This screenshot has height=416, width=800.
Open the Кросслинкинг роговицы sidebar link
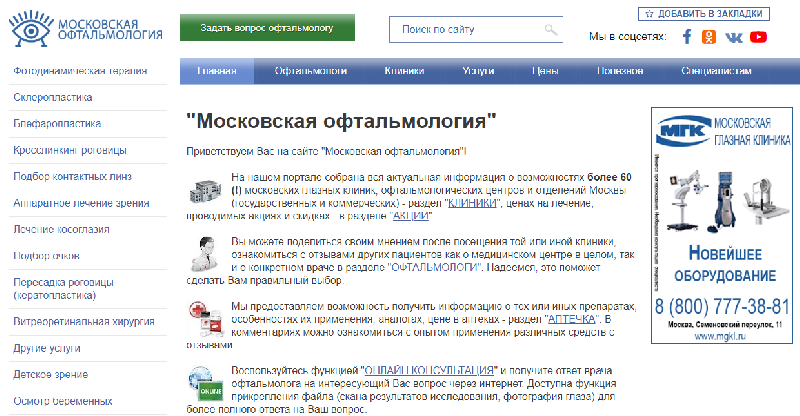click(70, 151)
